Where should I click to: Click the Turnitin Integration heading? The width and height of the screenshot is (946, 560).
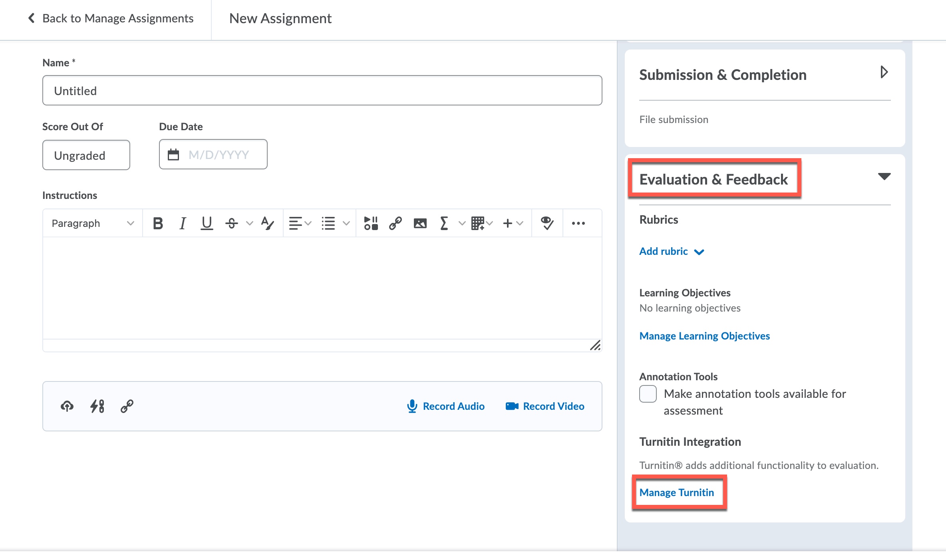tap(690, 442)
